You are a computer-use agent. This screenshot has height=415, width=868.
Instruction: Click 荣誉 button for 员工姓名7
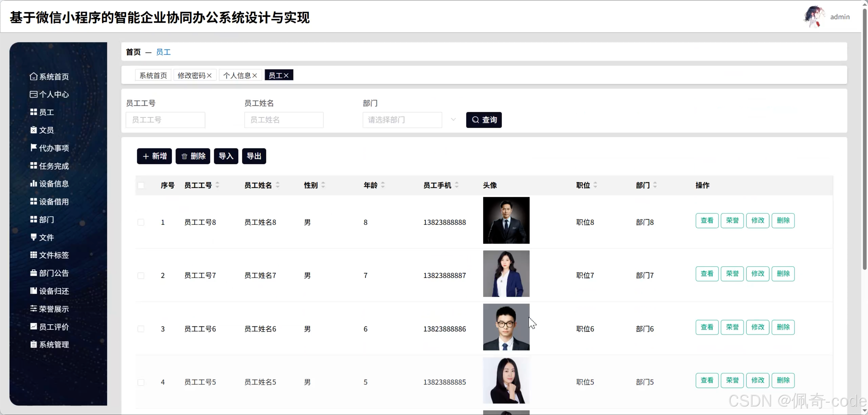tap(732, 274)
